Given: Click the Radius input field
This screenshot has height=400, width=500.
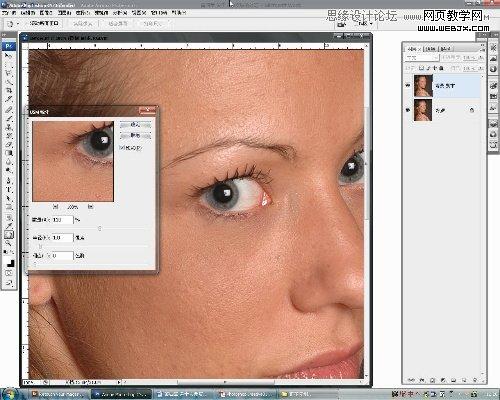Looking at the screenshot, I should (x=62, y=238).
